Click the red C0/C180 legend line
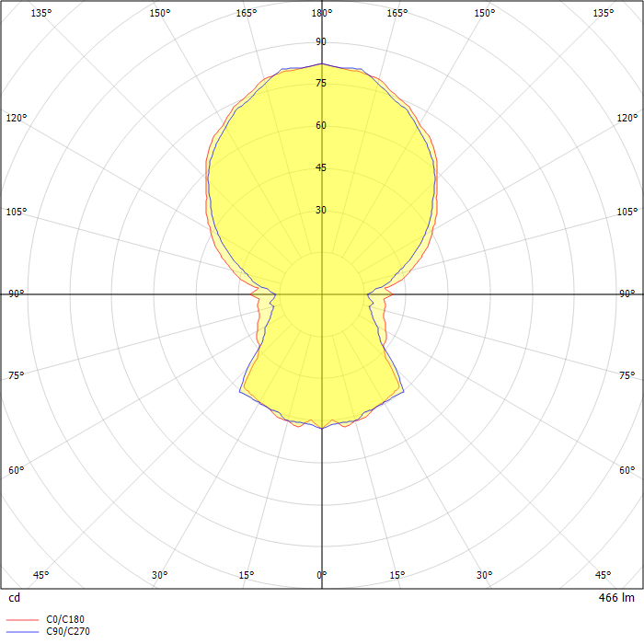The image size is (644, 644). pos(23,620)
